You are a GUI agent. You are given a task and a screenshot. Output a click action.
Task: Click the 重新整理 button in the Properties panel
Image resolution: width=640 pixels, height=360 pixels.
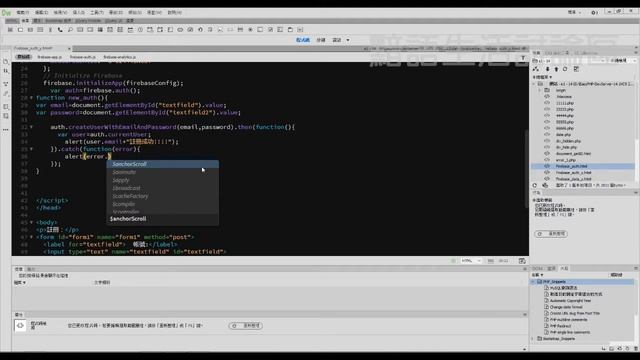coord(246,326)
